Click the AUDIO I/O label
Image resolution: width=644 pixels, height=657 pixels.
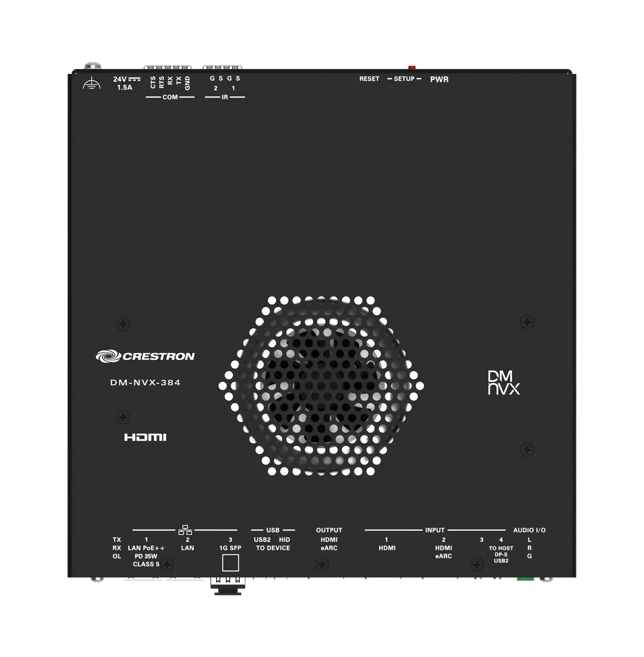click(529, 530)
